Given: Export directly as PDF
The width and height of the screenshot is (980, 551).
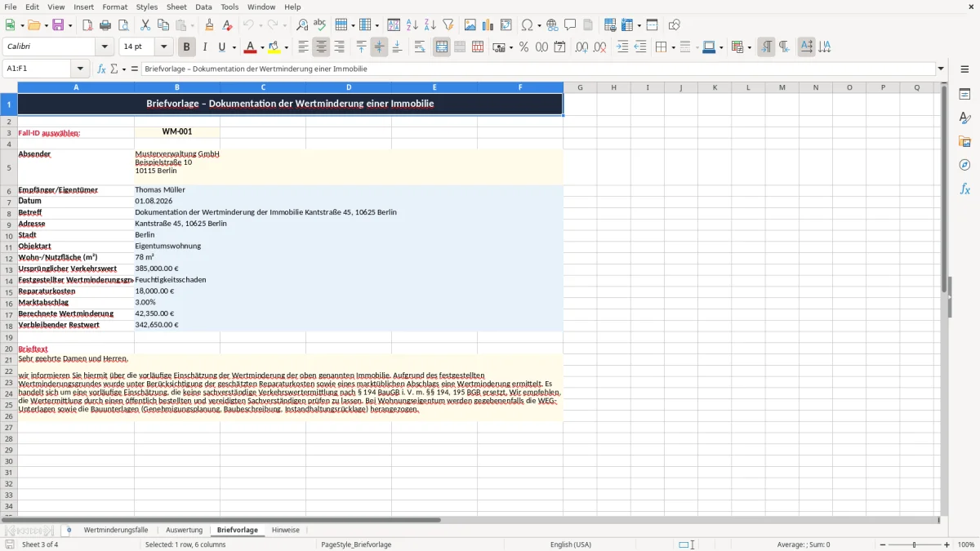Looking at the screenshot, I should point(87,25).
